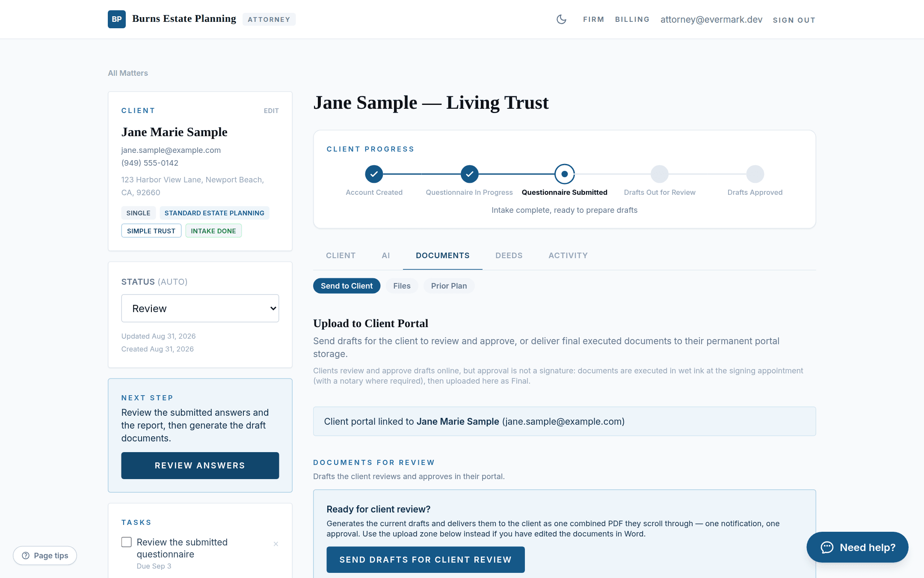Viewport: 924px width, 578px height.
Task: Toggle dark mode moon icon
Action: (x=561, y=19)
